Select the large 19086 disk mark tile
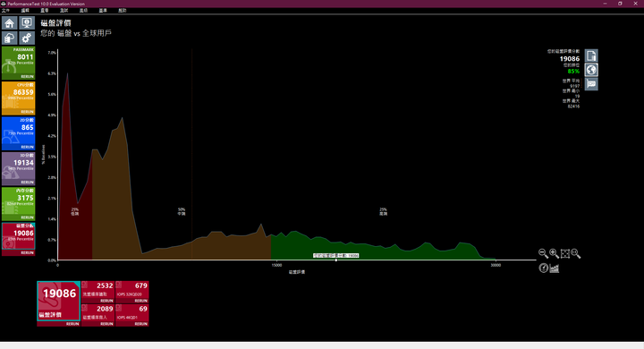644x349 pixels. [59, 302]
